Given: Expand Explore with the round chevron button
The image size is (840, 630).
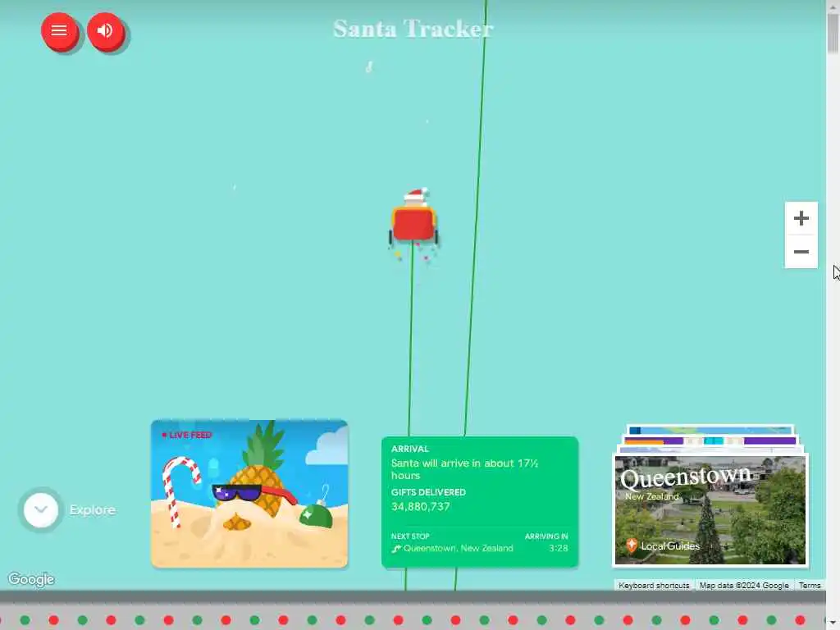Looking at the screenshot, I should (x=41, y=509).
